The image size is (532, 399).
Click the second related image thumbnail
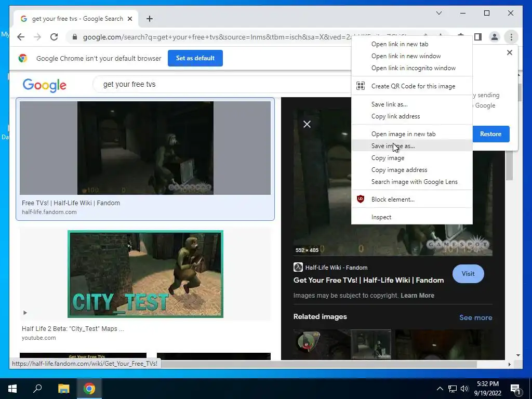point(371,344)
